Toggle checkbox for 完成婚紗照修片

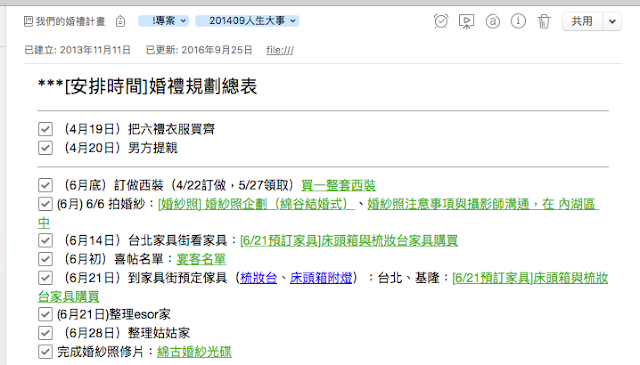(45, 352)
